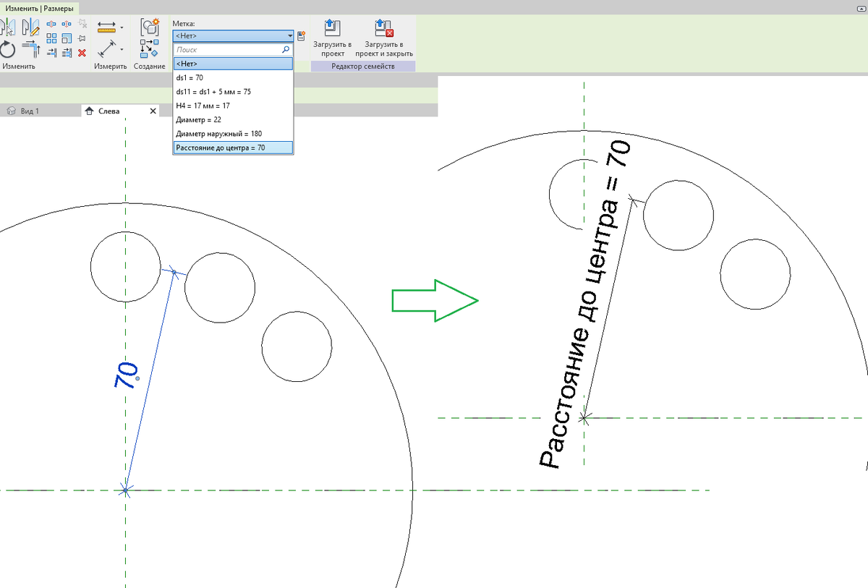868x588 pixels.
Task: Click the small drag dot beside blue 70
Action: pyautogui.click(x=137, y=378)
